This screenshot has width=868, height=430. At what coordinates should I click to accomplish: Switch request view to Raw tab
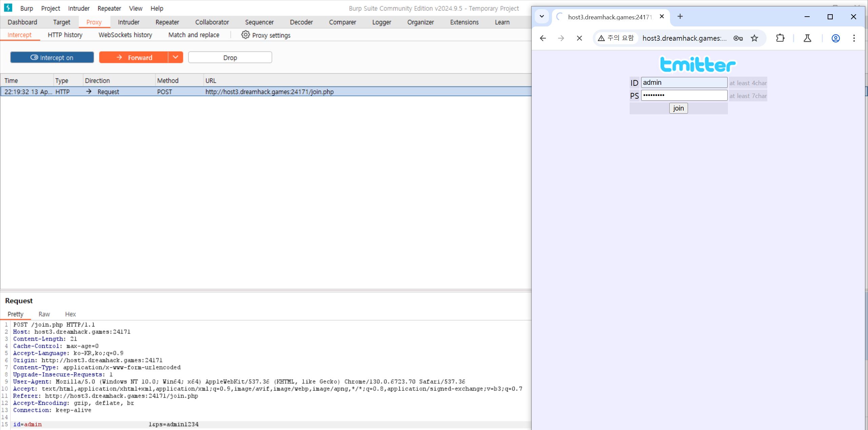[44, 314]
